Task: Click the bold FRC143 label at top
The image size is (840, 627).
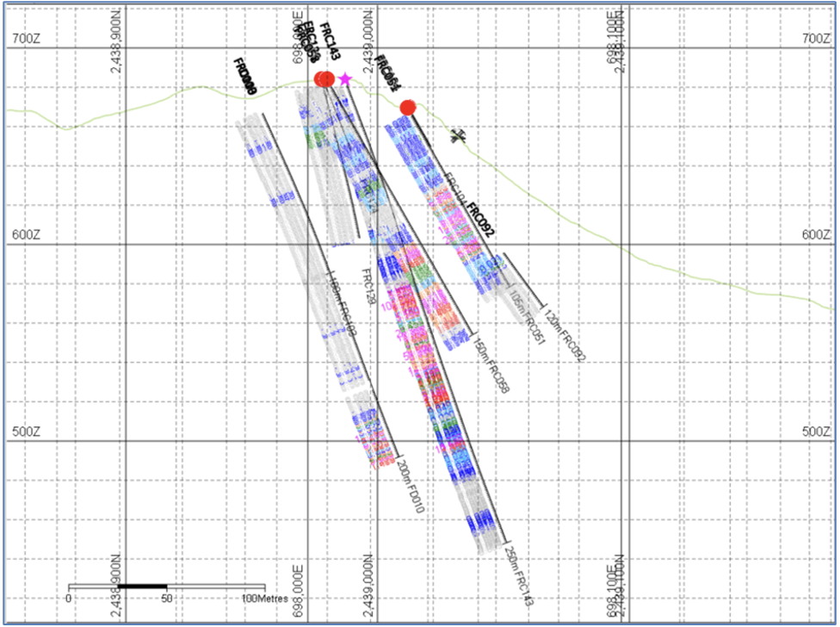Action: [x=330, y=41]
